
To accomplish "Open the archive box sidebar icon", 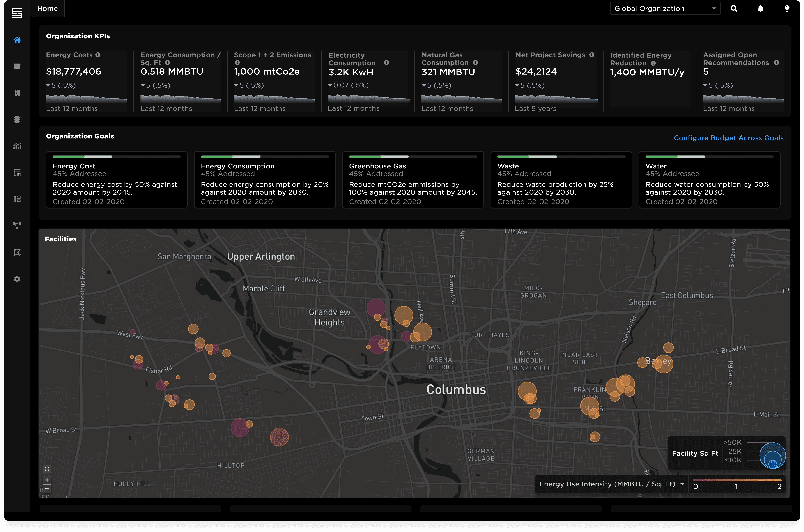I will click(x=17, y=66).
